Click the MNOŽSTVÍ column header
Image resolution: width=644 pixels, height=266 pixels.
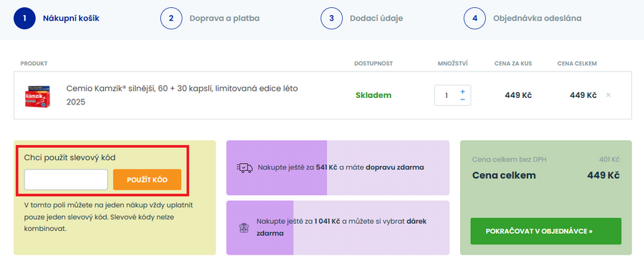[453, 64]
